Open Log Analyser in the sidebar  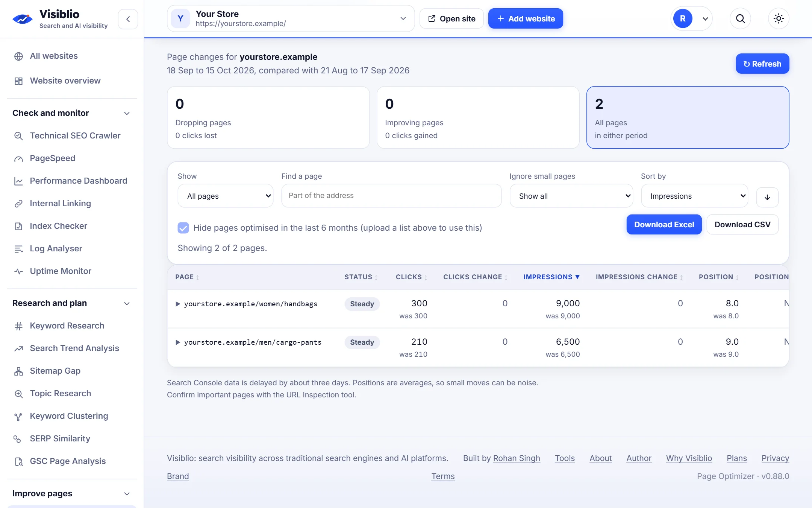pos(71,249)
